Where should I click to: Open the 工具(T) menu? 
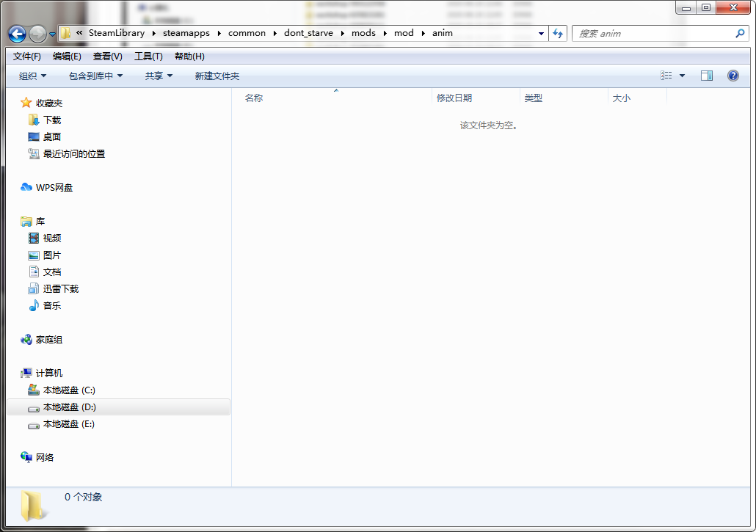coord(148,57)
